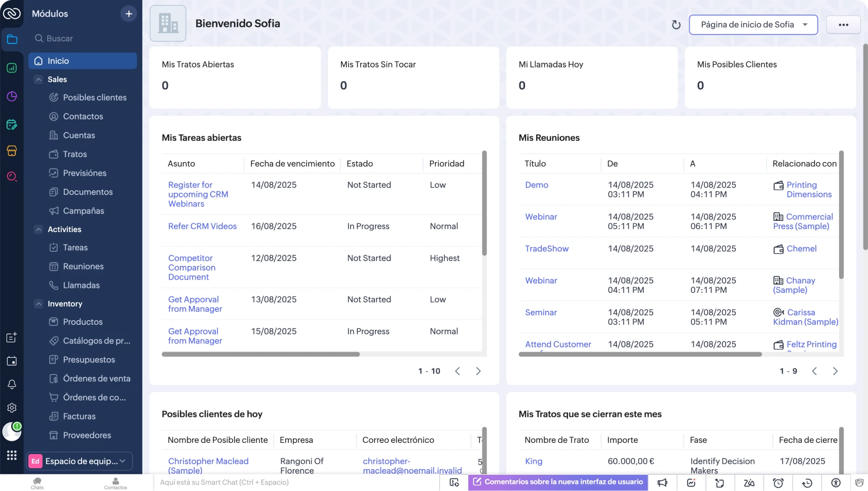Open the chart activity icon in bottom bar
Screen dimensions: 868x491
click(691, 483)
